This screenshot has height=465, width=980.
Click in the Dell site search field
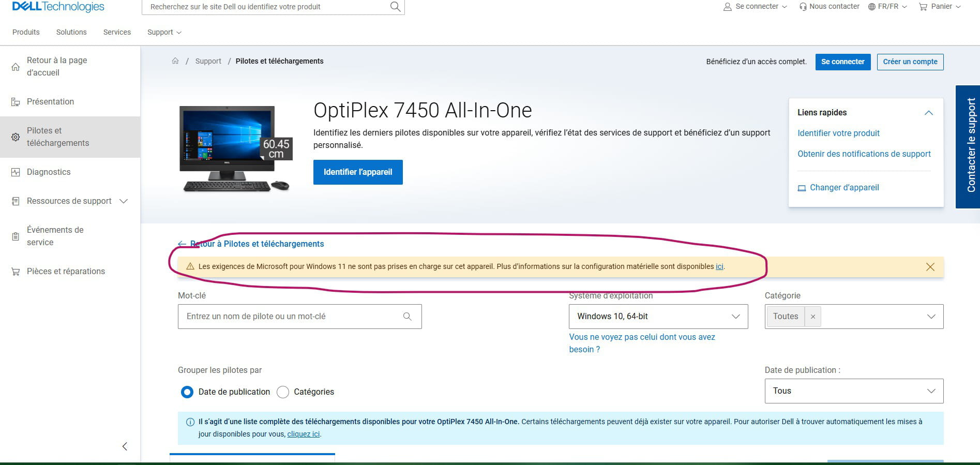266,7
